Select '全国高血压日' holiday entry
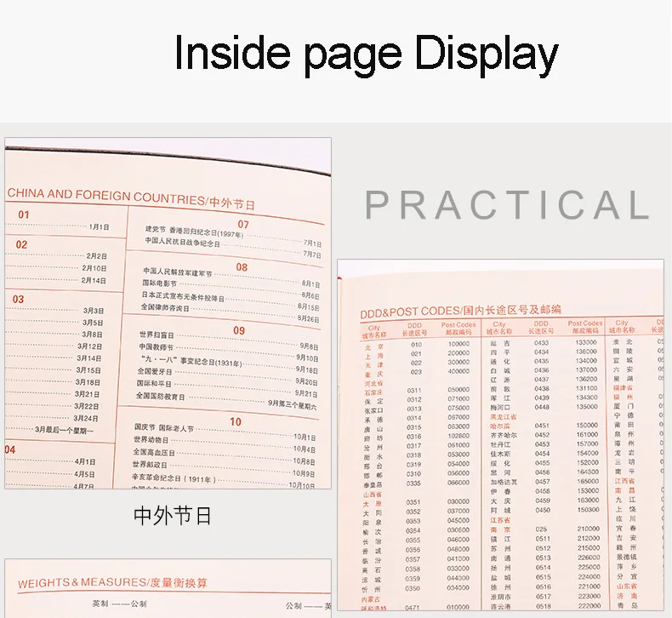Viewport: 672px width, 618px height. point(154,452)
